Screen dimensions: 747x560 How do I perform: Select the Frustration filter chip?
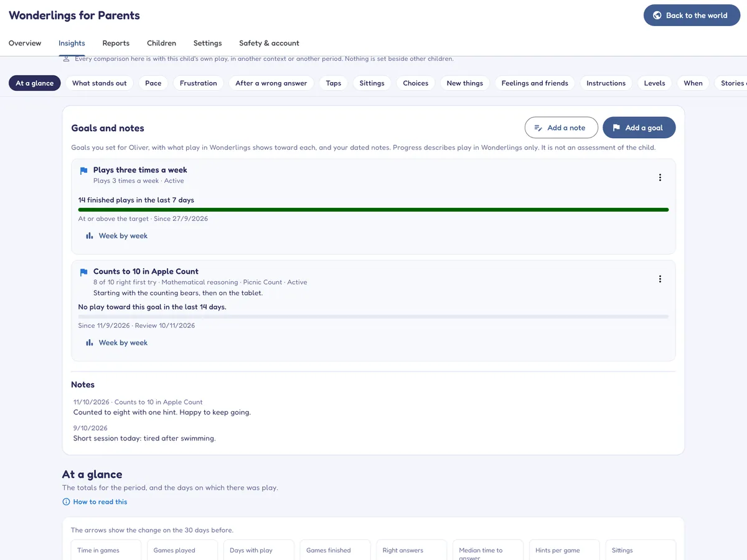pos(199,83)
